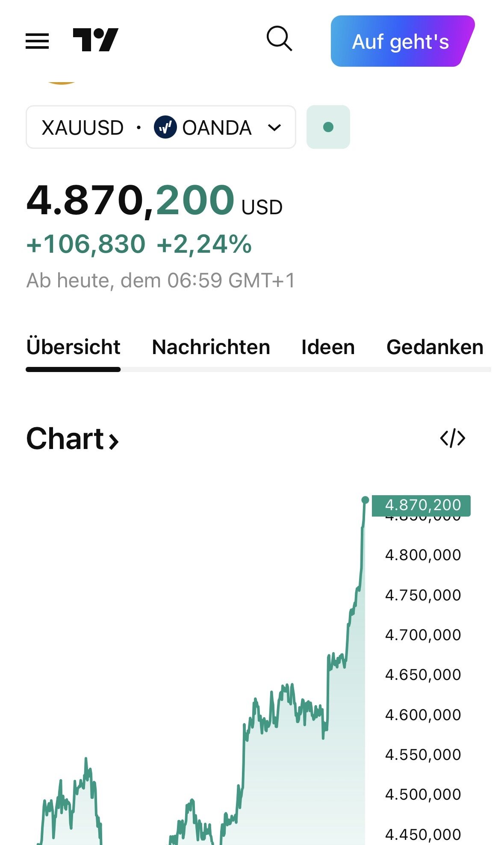Select the Gedanken tab
This screenshot has height=845, width=504.
pos(435,347)
